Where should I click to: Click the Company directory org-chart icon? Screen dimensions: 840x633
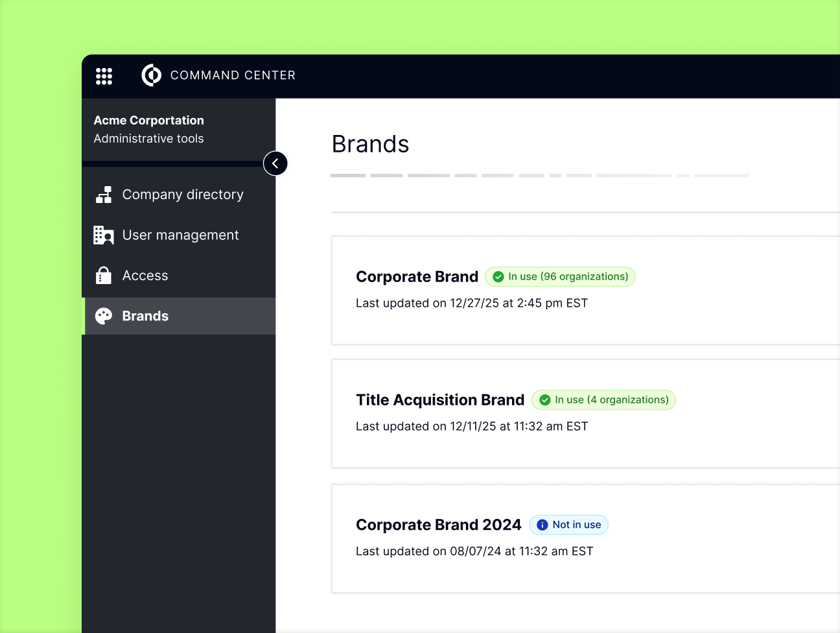point(104,195)
